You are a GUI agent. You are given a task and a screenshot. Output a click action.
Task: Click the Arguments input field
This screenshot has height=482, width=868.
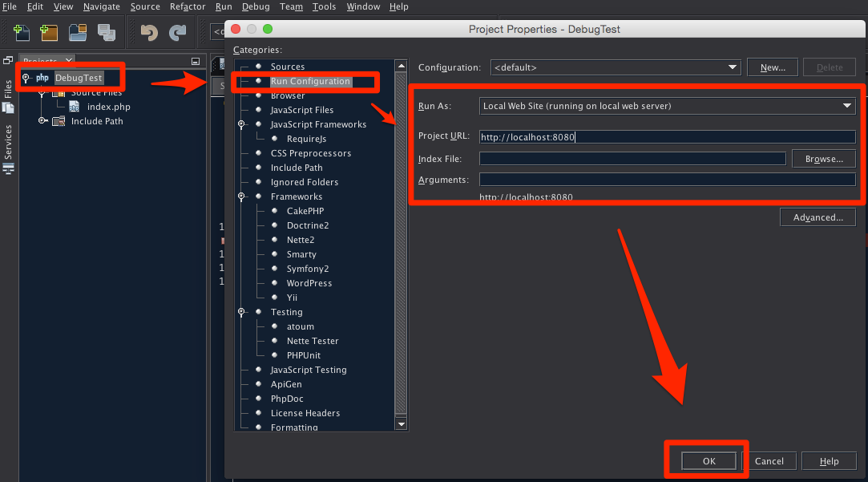point(667,180)
